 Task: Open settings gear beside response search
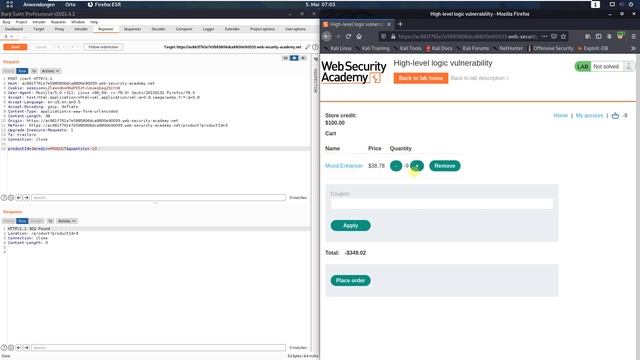11,347
